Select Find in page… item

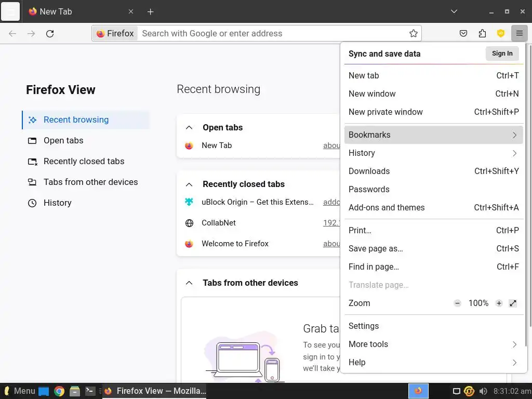(x=434, y=267)
